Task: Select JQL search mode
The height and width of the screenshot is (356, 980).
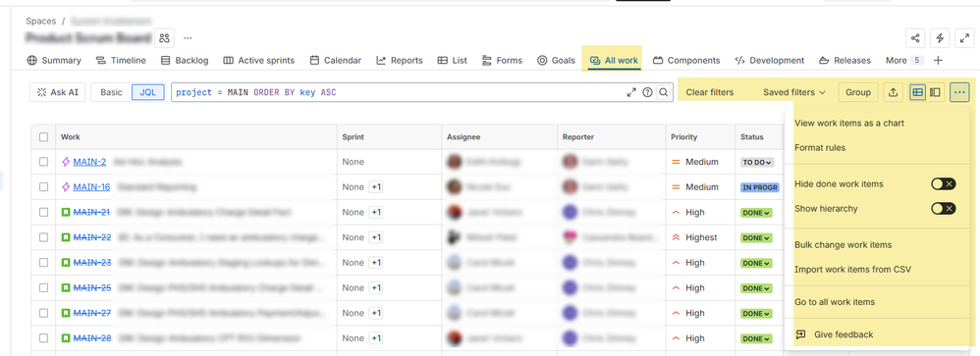Action: click(x=148, y=92)
